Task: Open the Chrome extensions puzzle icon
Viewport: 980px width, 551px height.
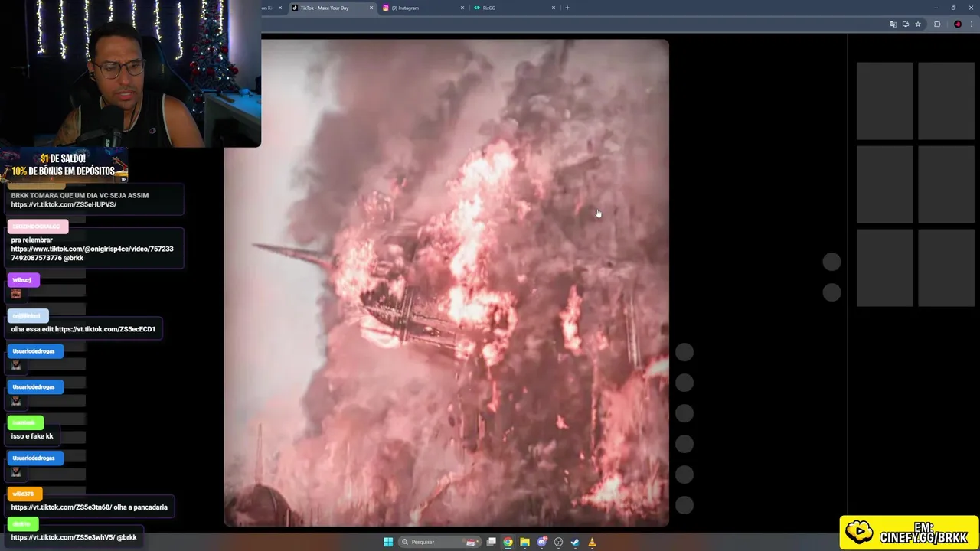Action: [x=937, y=24]
